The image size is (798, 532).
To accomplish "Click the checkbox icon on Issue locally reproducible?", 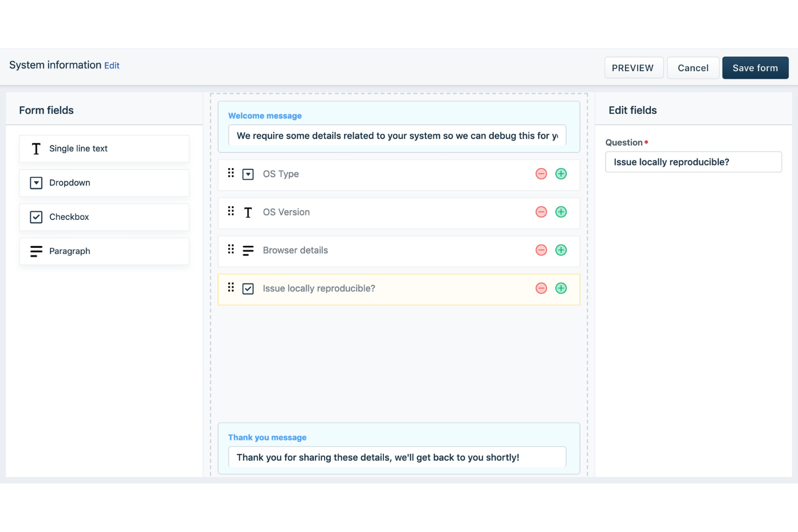I will [248, 288].
